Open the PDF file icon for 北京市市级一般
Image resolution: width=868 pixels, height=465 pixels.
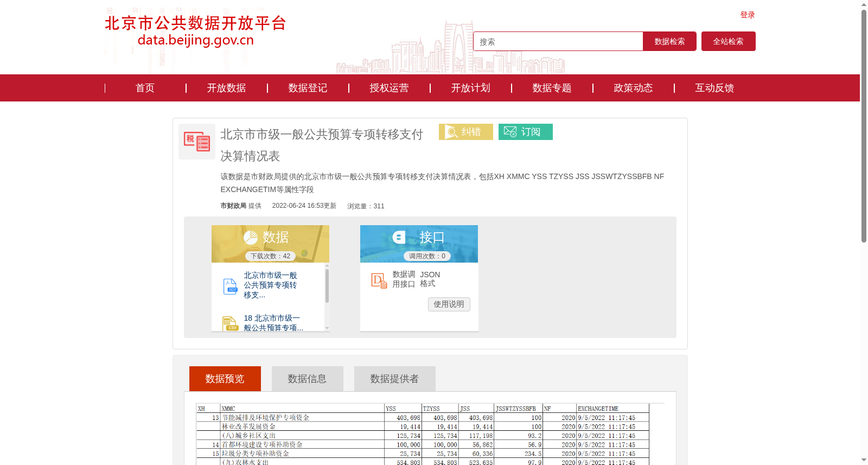[x=230, y=286]
